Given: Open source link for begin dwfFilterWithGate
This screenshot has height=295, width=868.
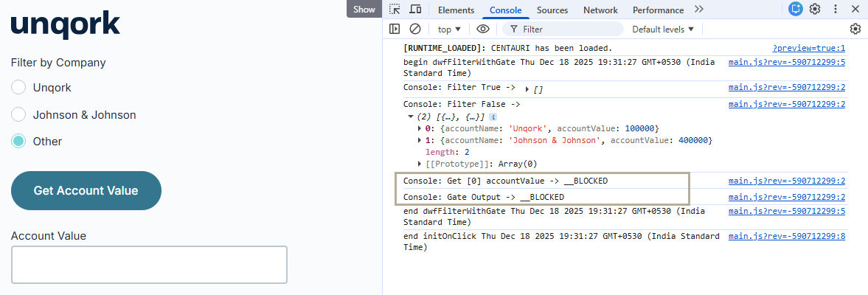Looking at the screenshot, I should 787,62.
